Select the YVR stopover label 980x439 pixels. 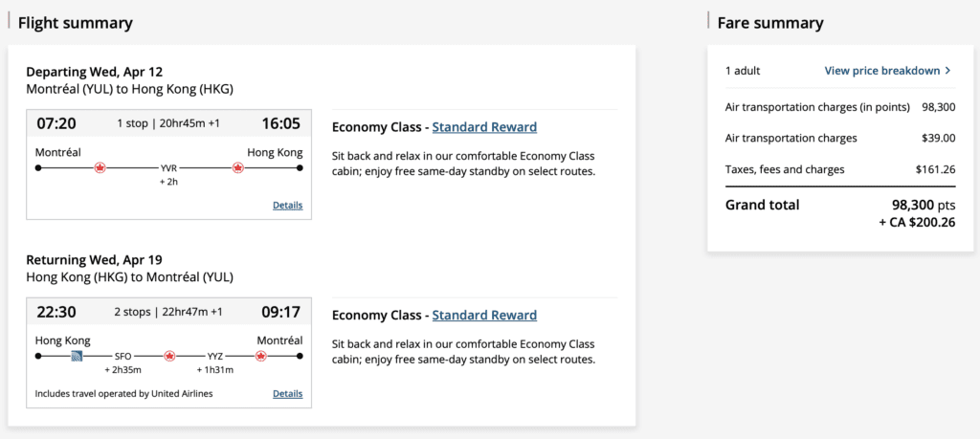pyautogui.click(x=169, y=167)
